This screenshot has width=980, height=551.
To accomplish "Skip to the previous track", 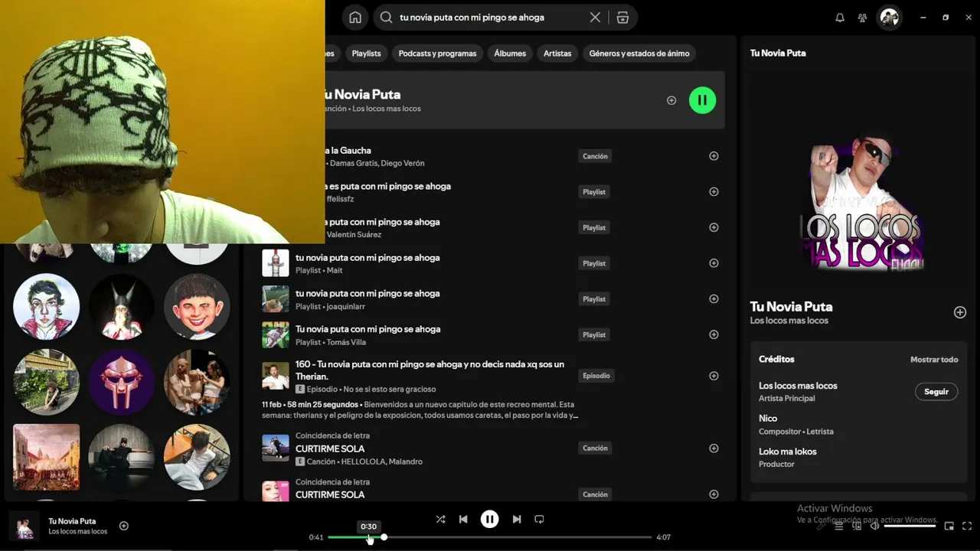I will [463, 519].
